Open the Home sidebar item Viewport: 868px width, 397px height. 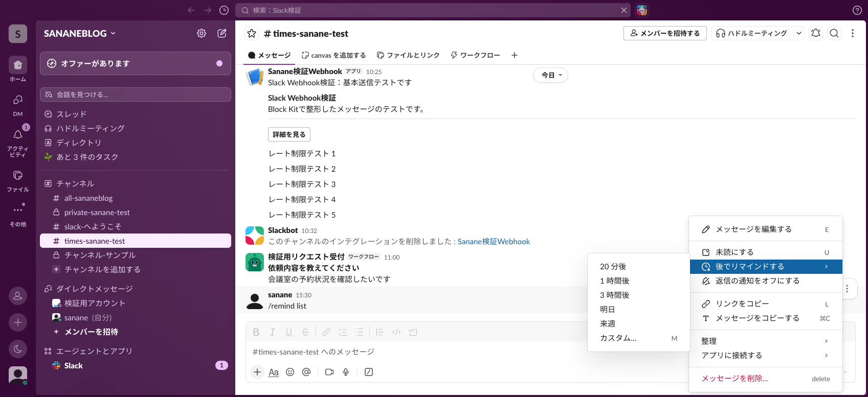click(18, 69)
